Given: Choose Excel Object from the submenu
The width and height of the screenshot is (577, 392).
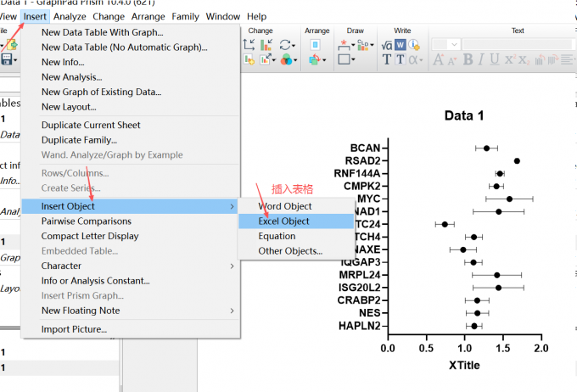Looking at the screenshot, I should (283, 221).
